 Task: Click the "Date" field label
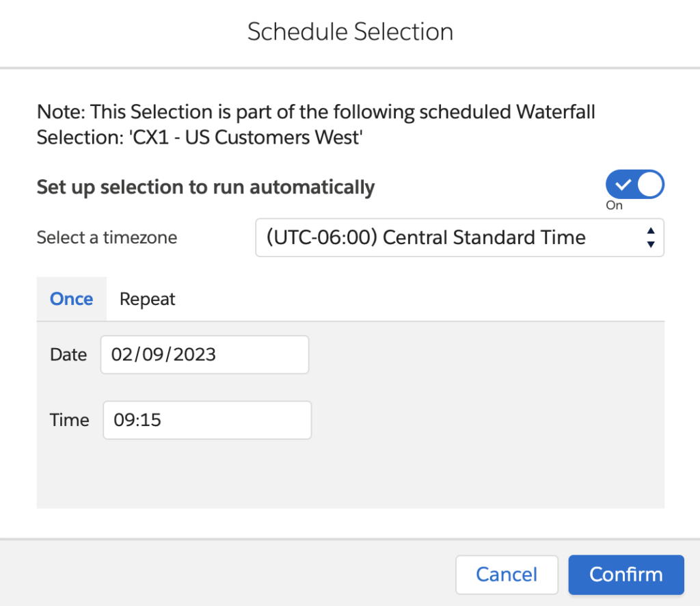tap(68, 354)
